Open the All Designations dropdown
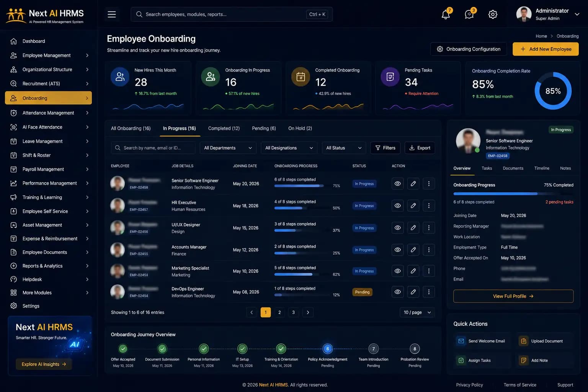 (x=289, y=148)
